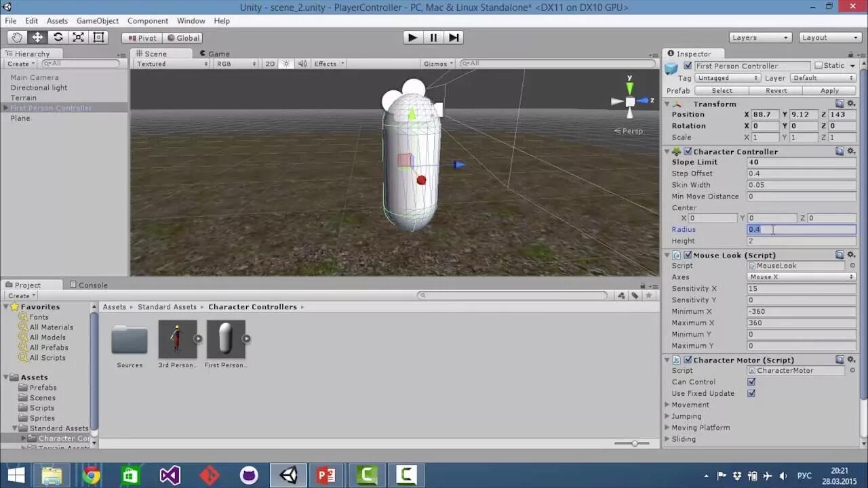Toggle scene audio speaker icon

pyautogui.click(x=302, y=64)
